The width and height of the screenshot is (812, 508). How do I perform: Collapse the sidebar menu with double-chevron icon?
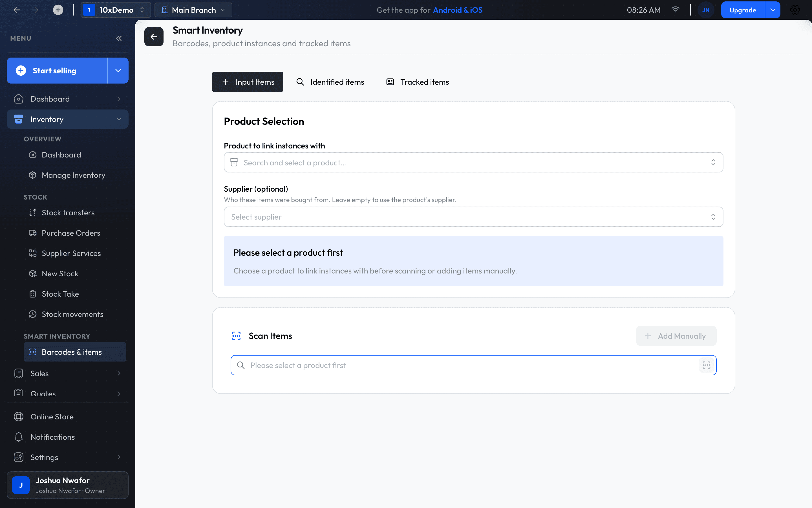pos(118,38)
